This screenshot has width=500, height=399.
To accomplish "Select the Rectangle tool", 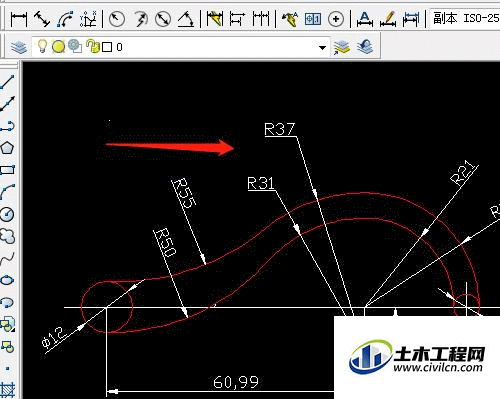I will [x=7, y=170].
